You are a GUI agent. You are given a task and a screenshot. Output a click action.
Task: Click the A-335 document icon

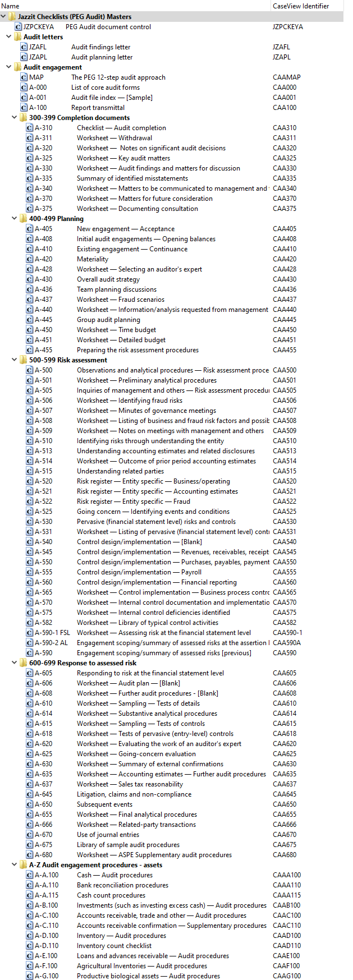(x=30, y=178)
